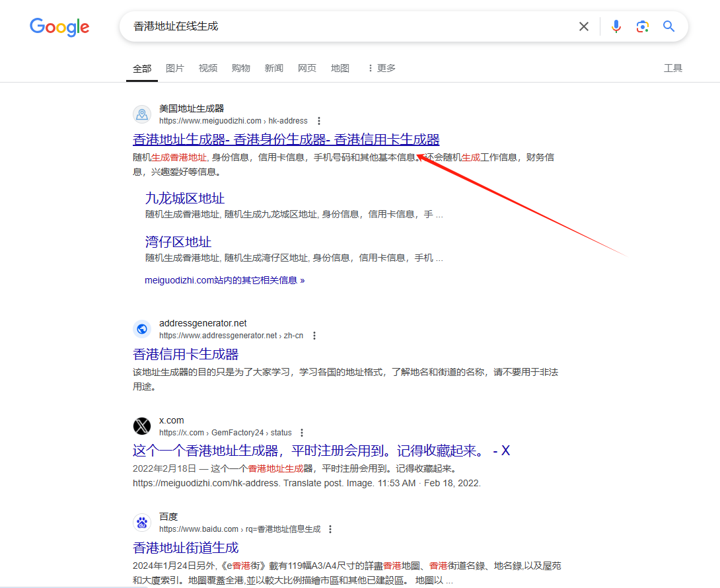Click the 美国地址生成器 site favicon
Image resolution: width=720 pixels, height=588 pixels.
[142, 114]
